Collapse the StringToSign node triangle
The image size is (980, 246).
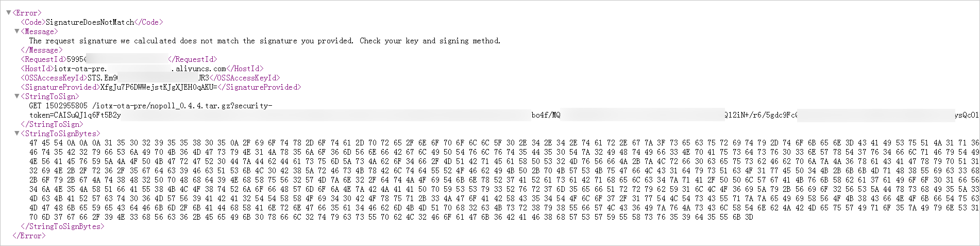[16, 96]
